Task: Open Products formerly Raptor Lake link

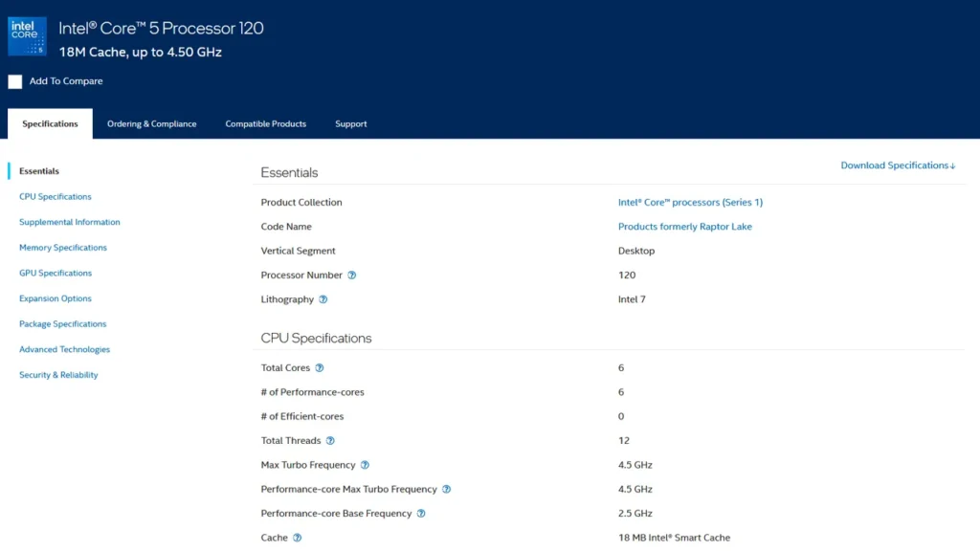Action: (685, 227)
